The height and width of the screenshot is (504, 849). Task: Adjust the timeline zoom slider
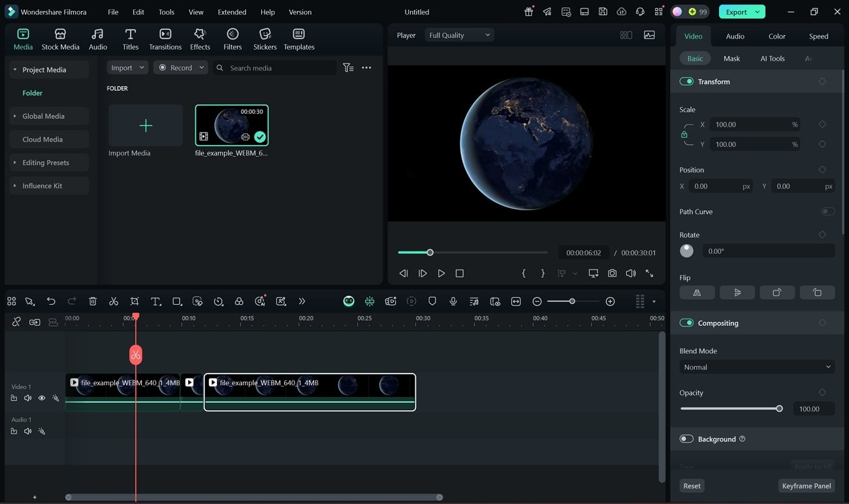[573, 301]
